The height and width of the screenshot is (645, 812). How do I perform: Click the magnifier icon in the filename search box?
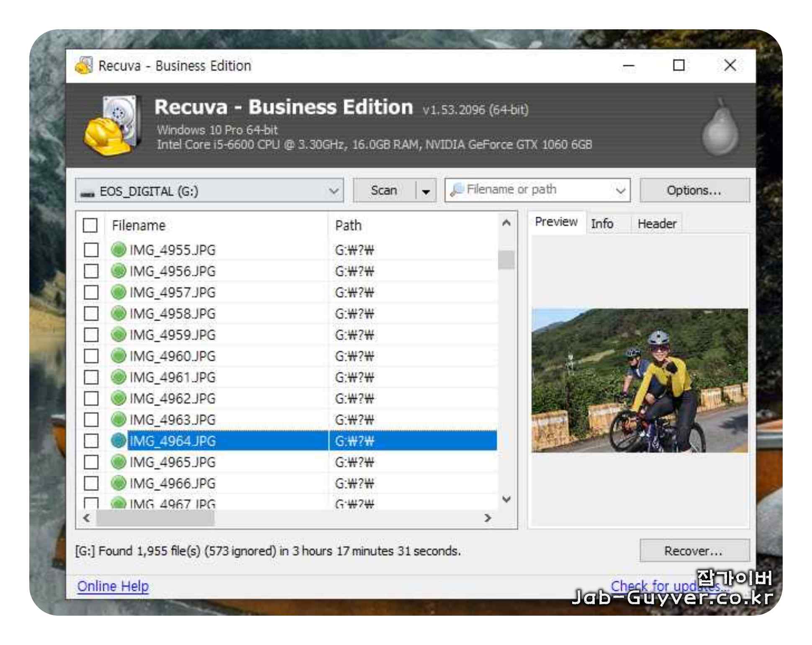[457, 190]
